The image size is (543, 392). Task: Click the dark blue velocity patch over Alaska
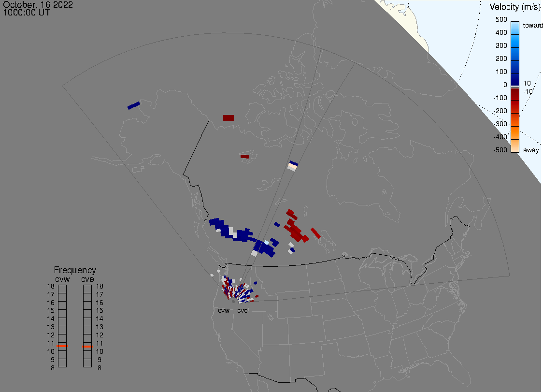pyautogui.click(x=133, y=105)
